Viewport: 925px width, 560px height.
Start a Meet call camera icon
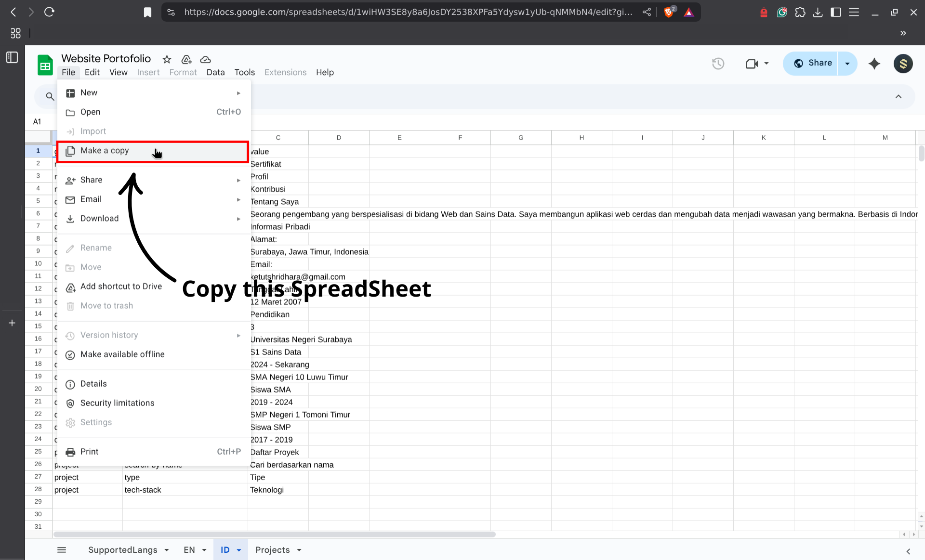[752, 64]
